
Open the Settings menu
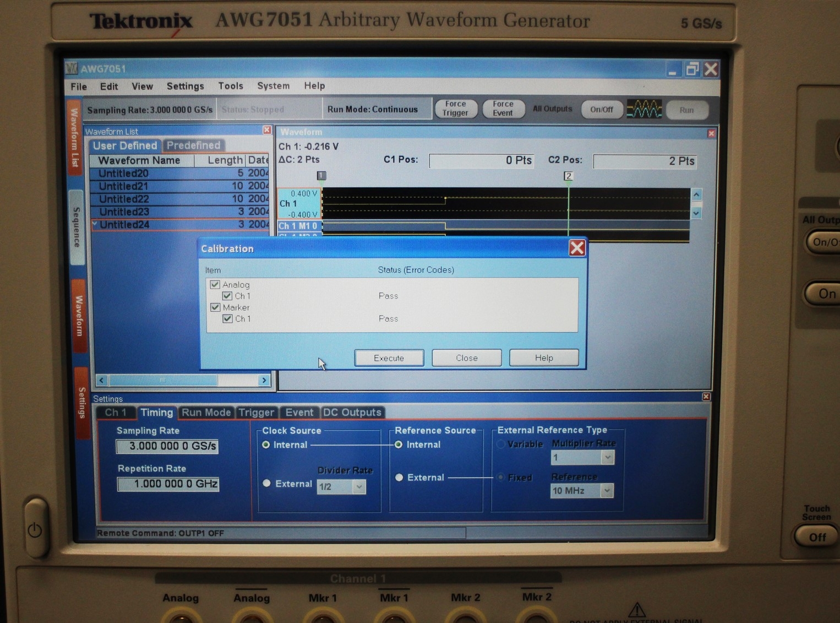185,86
